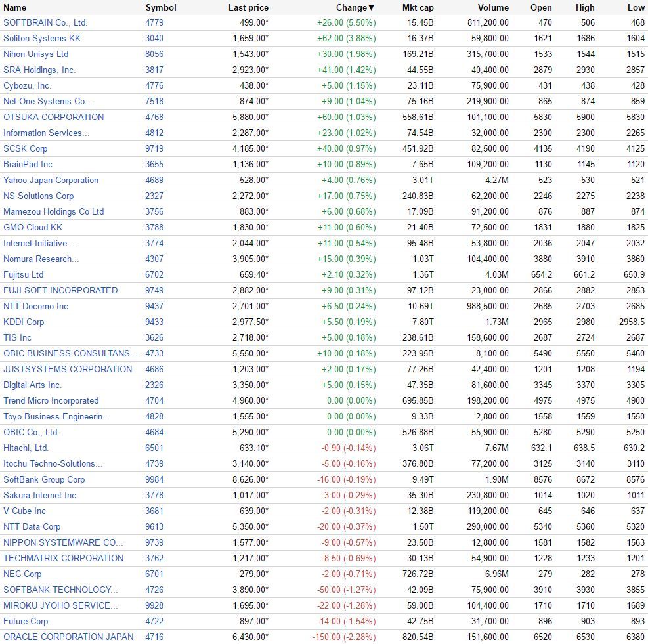This screenshot has height=644, width=648.
Task: Open the NTT Docomo Inc link
Action: pos(35,306)
